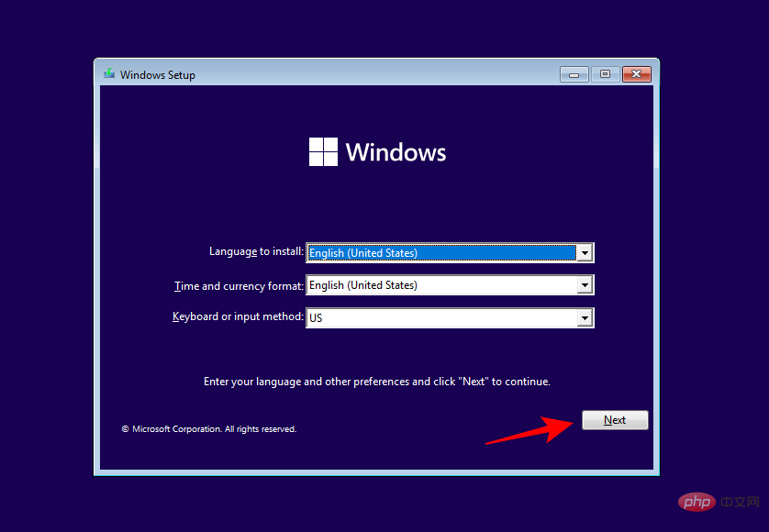This screenshot has width=769, height=532.
Task: Click the Microsoft Corporation copyright notice
Action: coord(209,428)
